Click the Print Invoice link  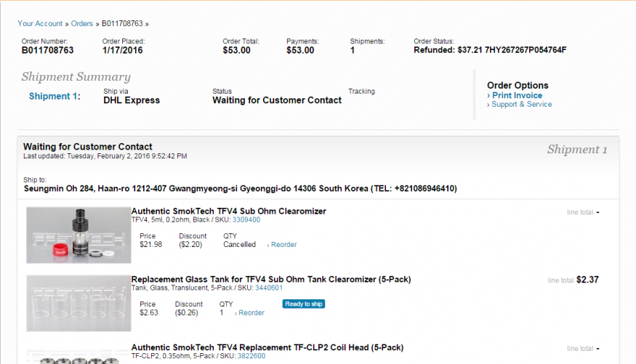coord(517,95)
